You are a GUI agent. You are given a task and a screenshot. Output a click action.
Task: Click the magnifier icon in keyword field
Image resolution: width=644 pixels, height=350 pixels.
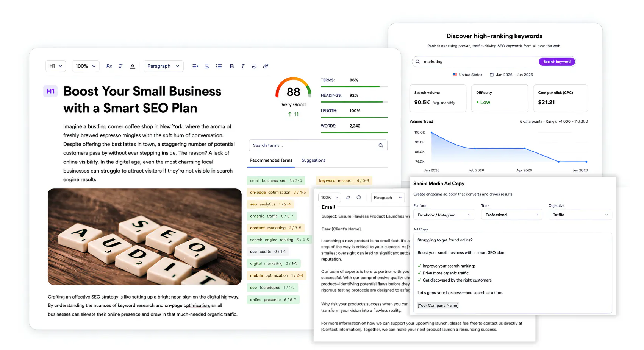tap(417, 62)
